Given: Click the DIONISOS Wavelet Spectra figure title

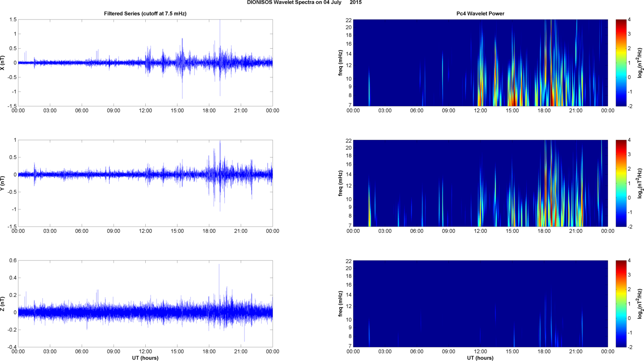Looking at the screenshot, I should [304, 3].
